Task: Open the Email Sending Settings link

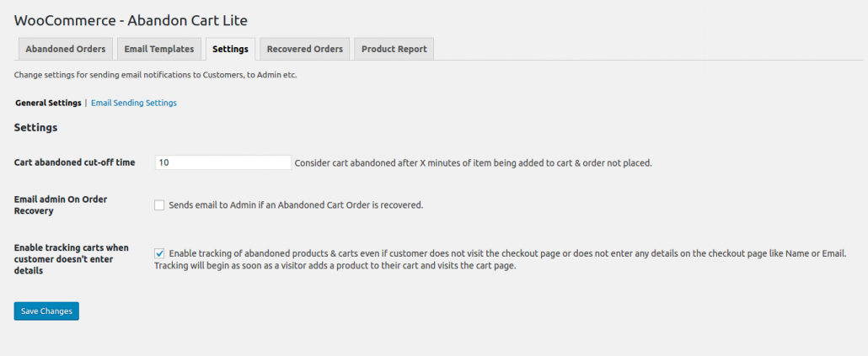Action: 134,103
